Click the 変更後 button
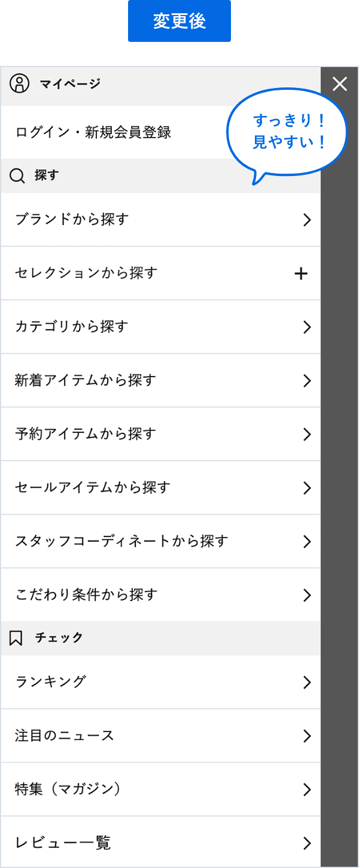 click(x=180, y=21)
